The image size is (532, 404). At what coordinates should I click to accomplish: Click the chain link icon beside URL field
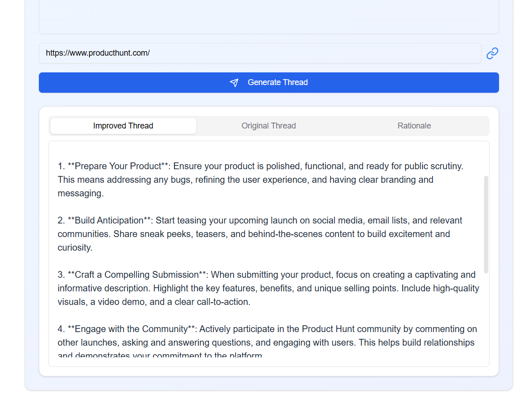click(492, 53)
